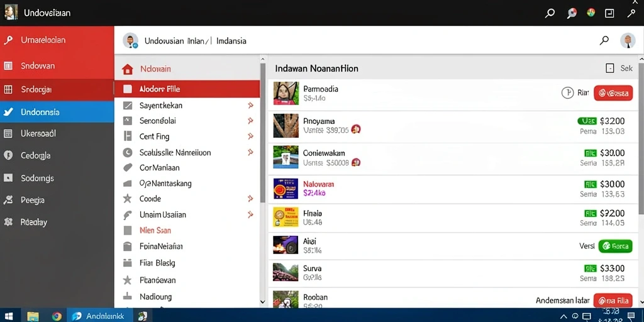The width and height of the screenshot is (644, 322).
Task: Click the middle list scrollbar thumb
Action: tap(263, 132)
